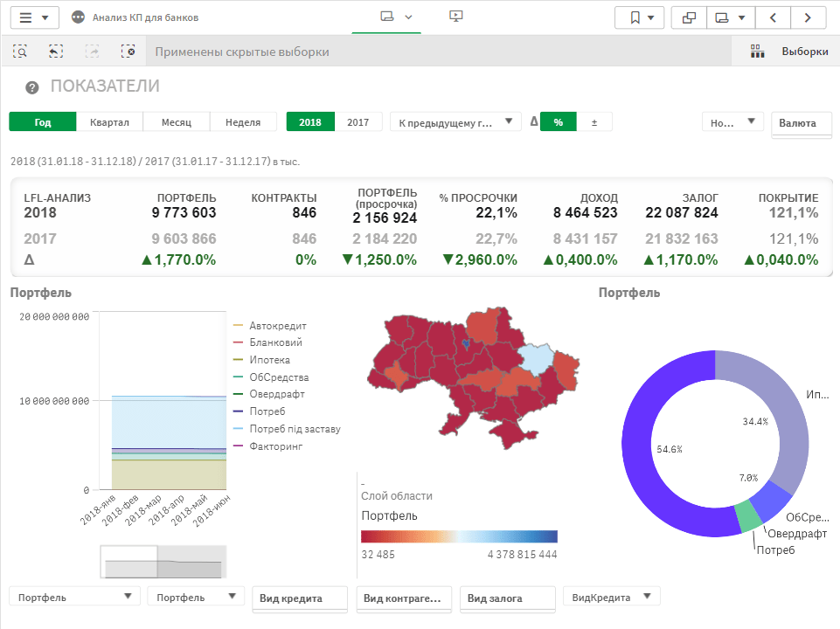
Task: Click the smart search selections icon
Action: pos(20,52)
